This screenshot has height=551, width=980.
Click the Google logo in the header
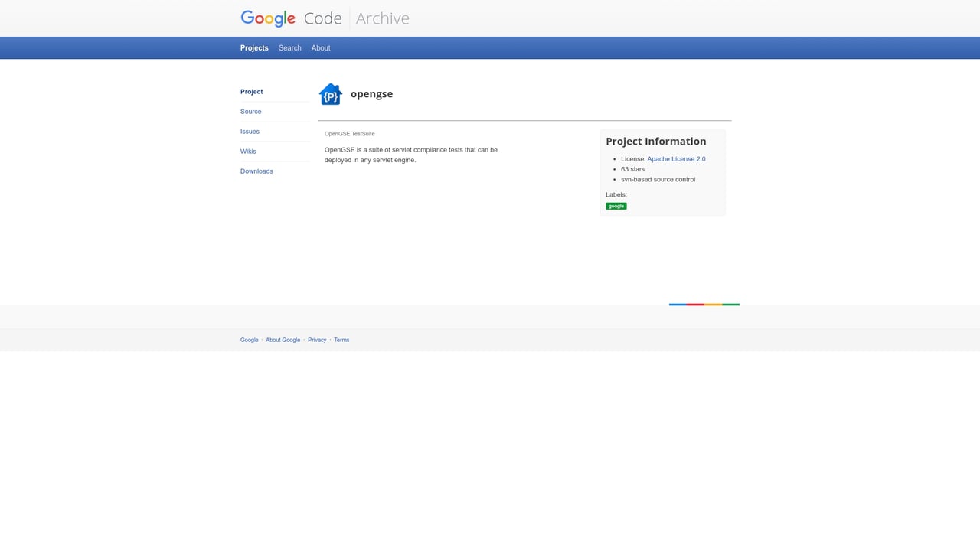(x=266, y=18)
